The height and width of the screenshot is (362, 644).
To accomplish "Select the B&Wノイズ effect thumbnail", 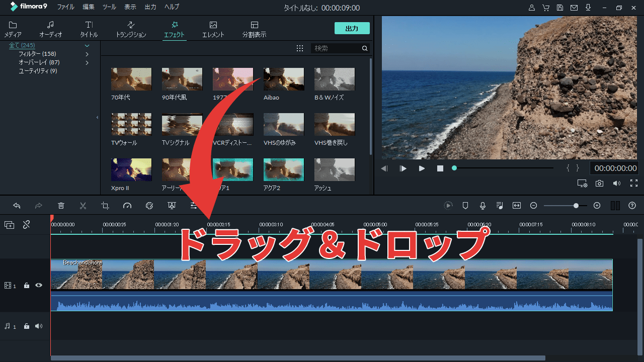I will point(335,79).
